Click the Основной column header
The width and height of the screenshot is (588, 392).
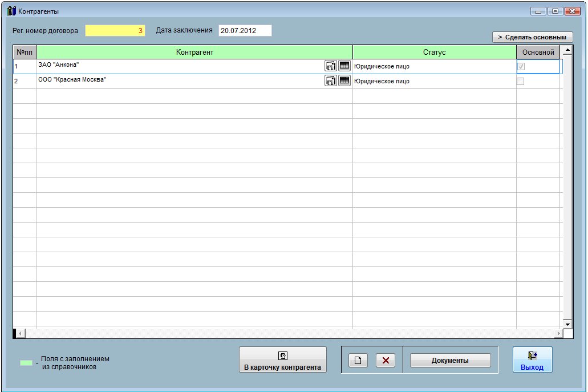538,52
